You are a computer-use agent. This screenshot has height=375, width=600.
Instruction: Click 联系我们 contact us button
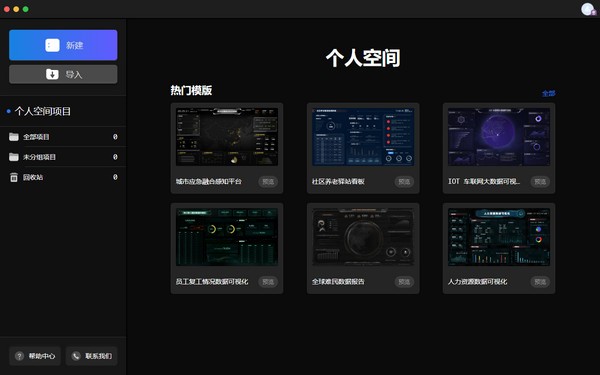91,356
